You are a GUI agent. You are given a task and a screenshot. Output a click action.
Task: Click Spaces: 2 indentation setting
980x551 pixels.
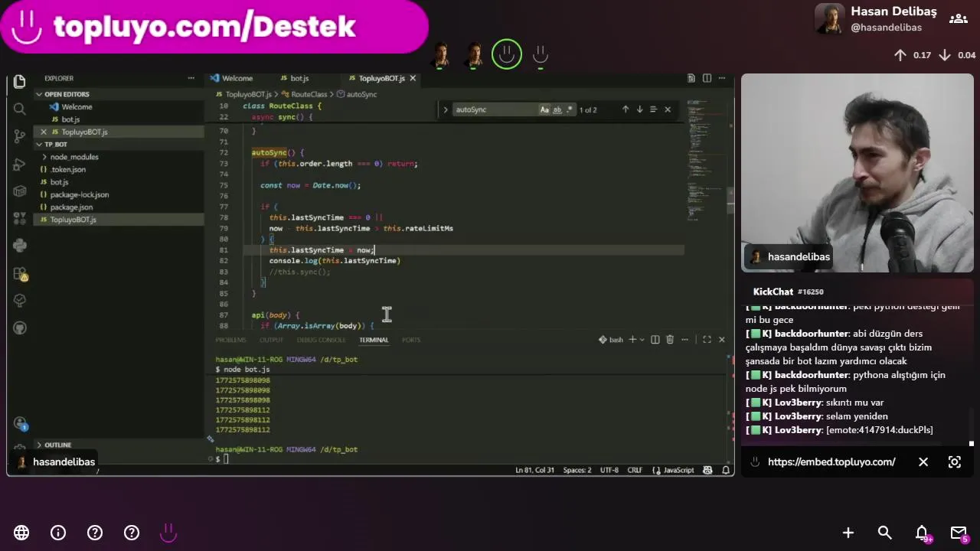pyautogui.click(x=577, y=470)
